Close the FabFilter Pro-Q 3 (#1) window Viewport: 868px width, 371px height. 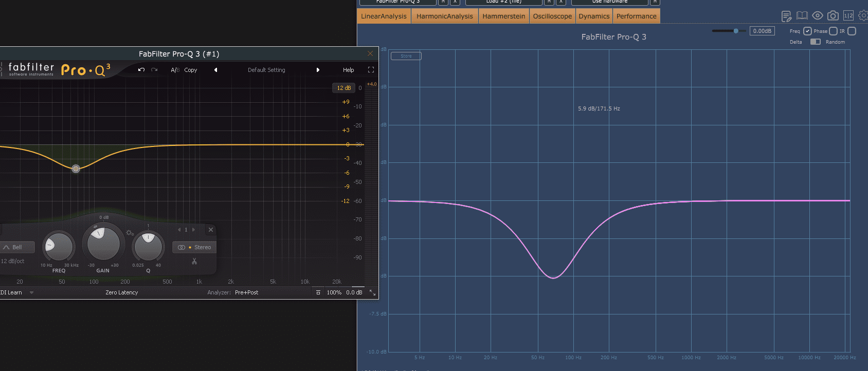pos(370,53)
